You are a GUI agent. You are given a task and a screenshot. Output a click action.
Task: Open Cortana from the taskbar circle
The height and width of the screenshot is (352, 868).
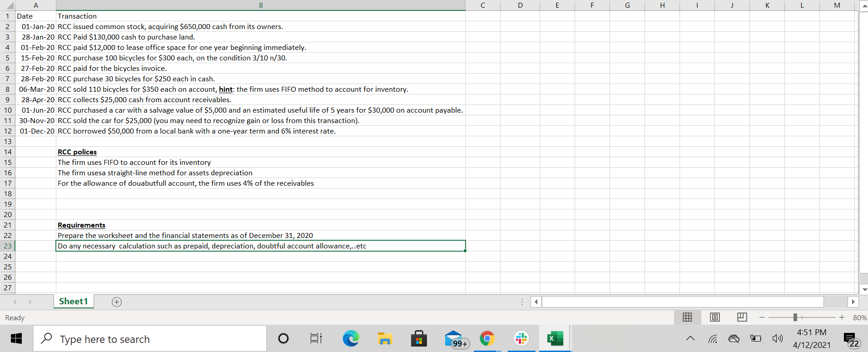pos(283,339)
